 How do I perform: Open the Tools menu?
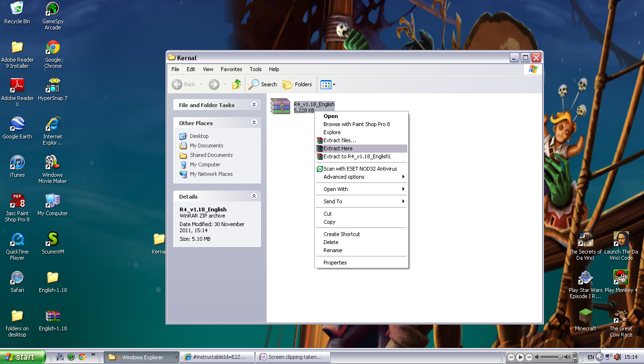[x=256, y=69]
